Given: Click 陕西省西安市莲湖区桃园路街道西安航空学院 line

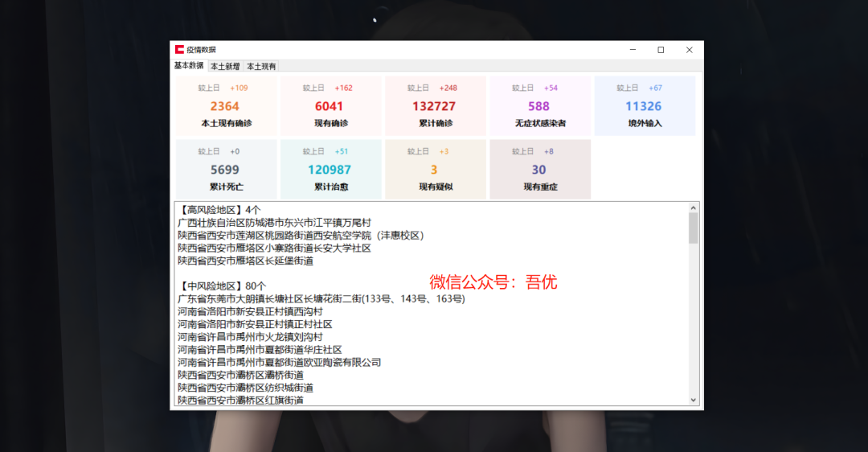Looking at the screenshot, I should pyautogui.click(x=301, y=236).
